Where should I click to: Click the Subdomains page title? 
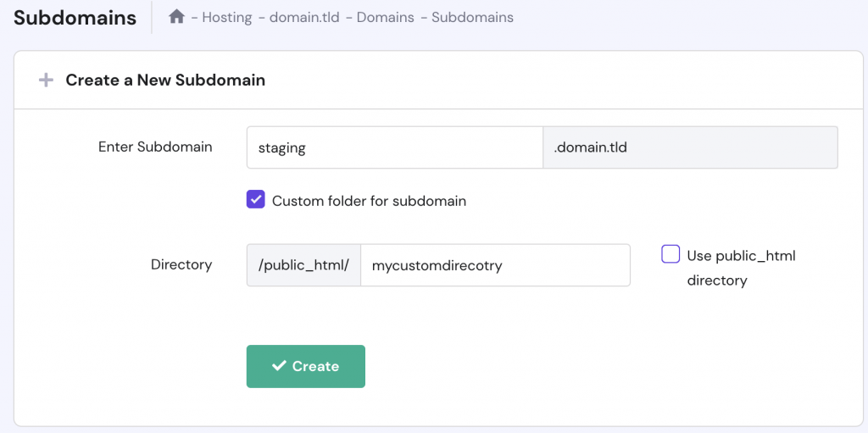[75, 18]
